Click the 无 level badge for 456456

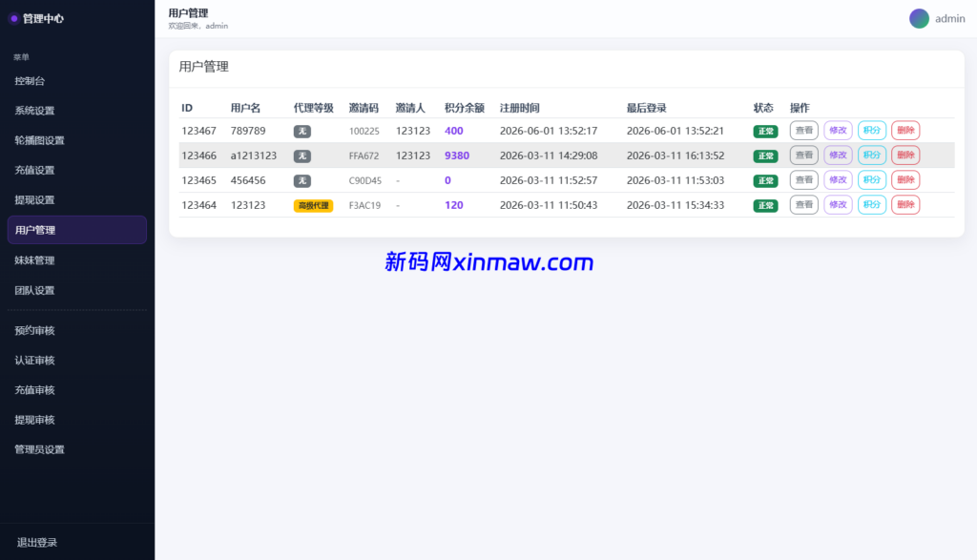coord(302,181)
